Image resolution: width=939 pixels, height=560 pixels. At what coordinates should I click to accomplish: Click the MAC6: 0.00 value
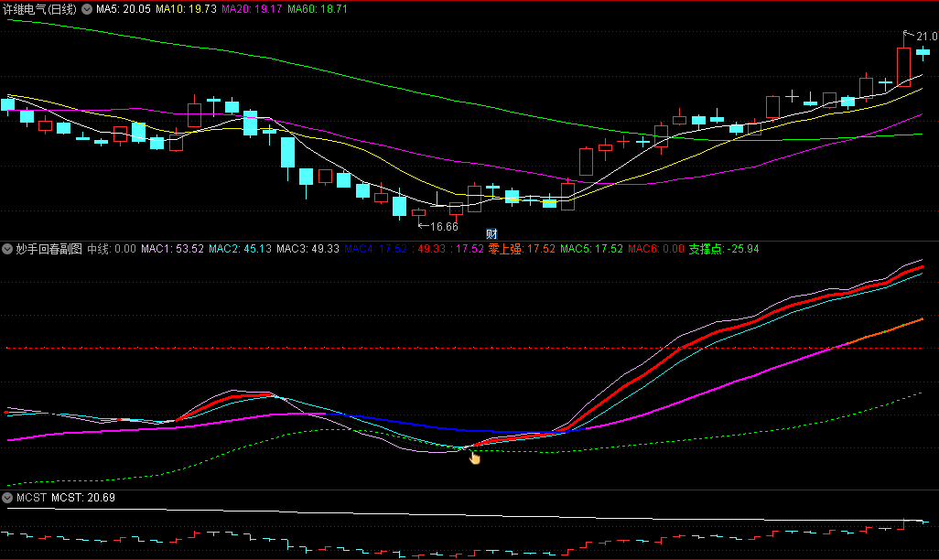click(x=655, y=249)
